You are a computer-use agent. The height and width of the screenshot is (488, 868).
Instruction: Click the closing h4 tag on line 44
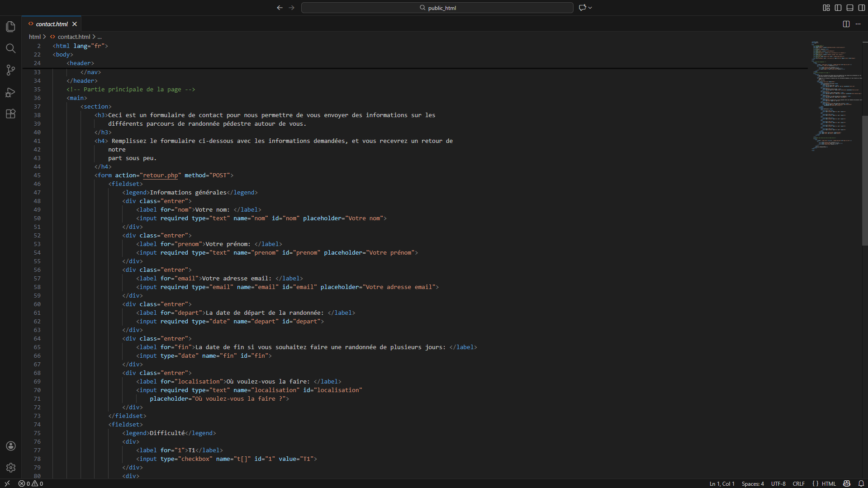[103, 166]
